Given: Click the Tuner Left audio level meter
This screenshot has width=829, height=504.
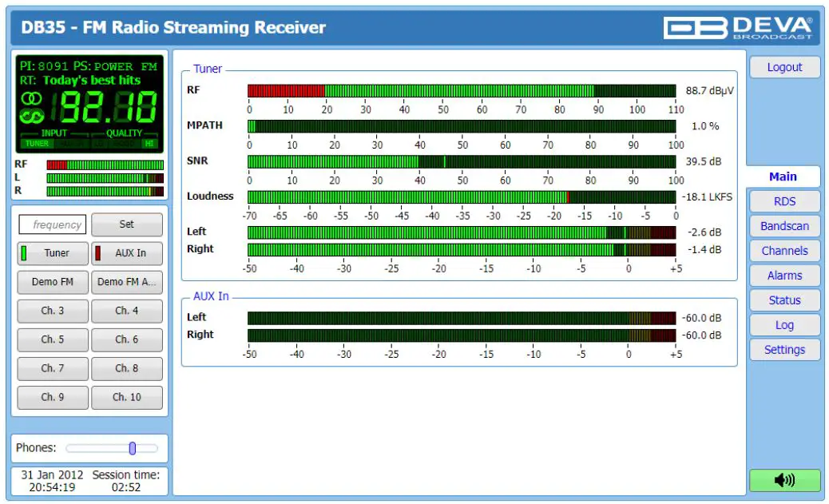Looking at the screenshot, I should tap(462, 232).
